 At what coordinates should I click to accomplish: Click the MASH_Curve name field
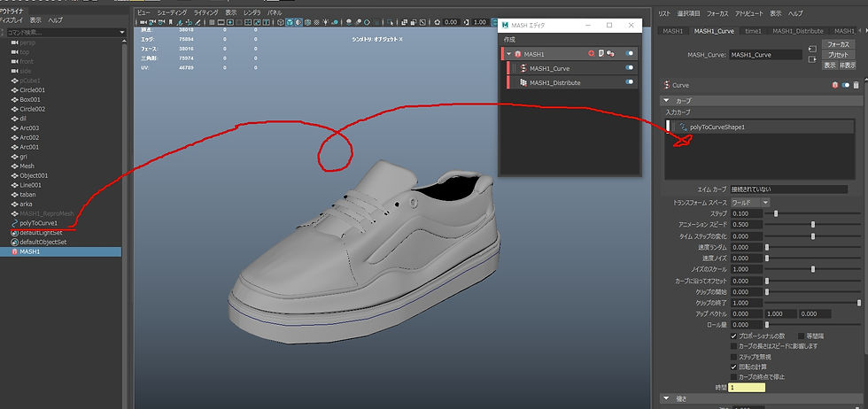[765, 55]
